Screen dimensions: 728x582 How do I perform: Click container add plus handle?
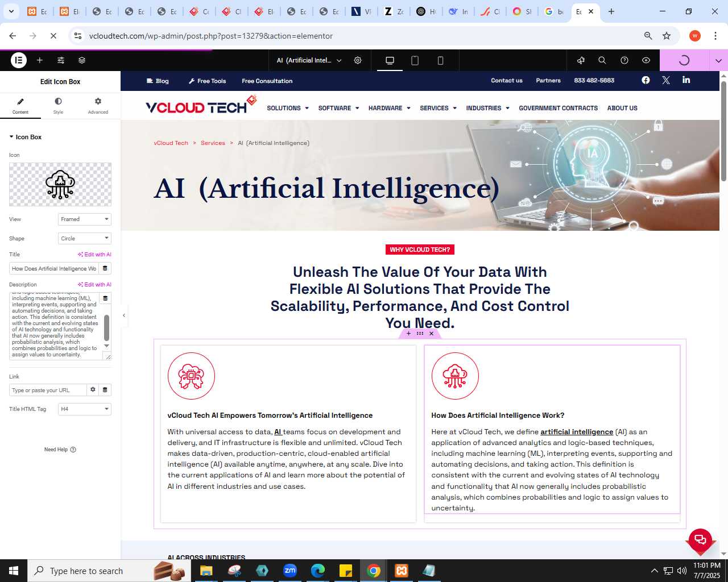point(408,334)
